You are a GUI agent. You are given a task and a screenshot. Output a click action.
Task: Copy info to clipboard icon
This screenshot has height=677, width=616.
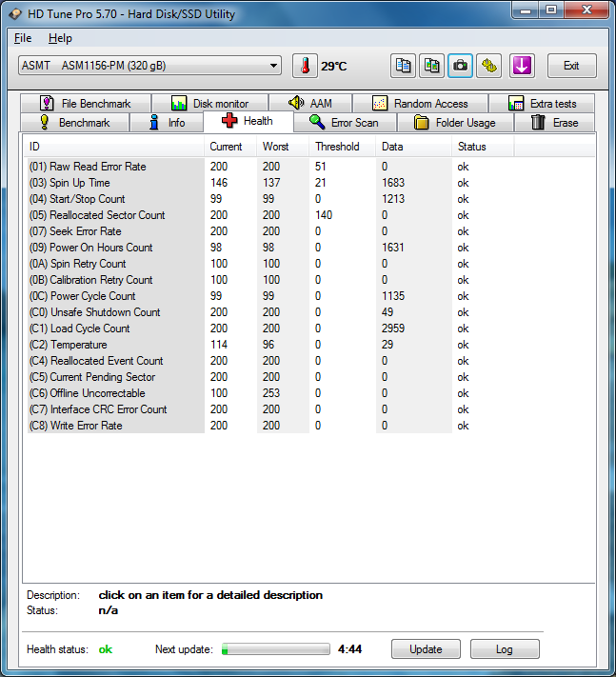tap(403, 66)
